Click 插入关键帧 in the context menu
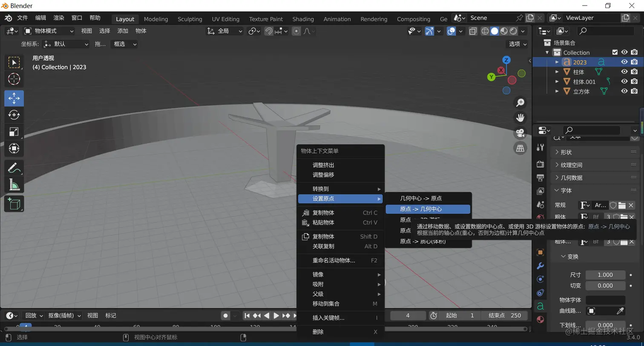644x346 pixels. 341,318
